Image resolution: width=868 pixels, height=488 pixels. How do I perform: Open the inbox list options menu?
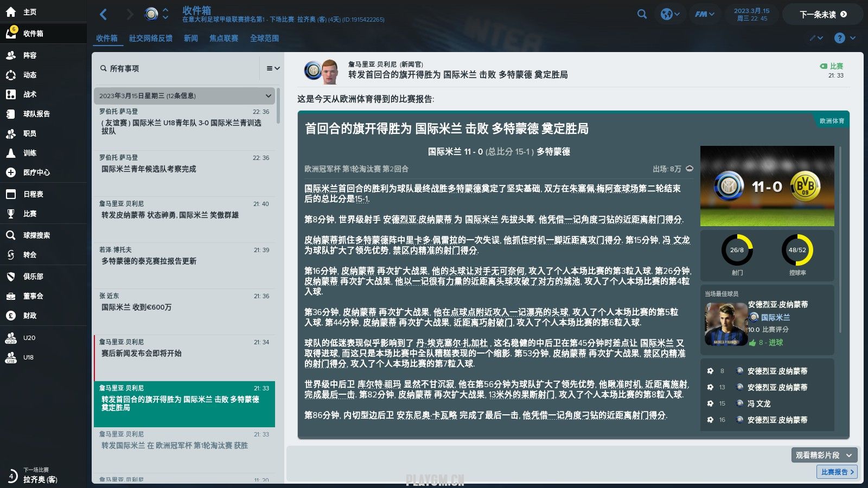click(x=273, y=68)
